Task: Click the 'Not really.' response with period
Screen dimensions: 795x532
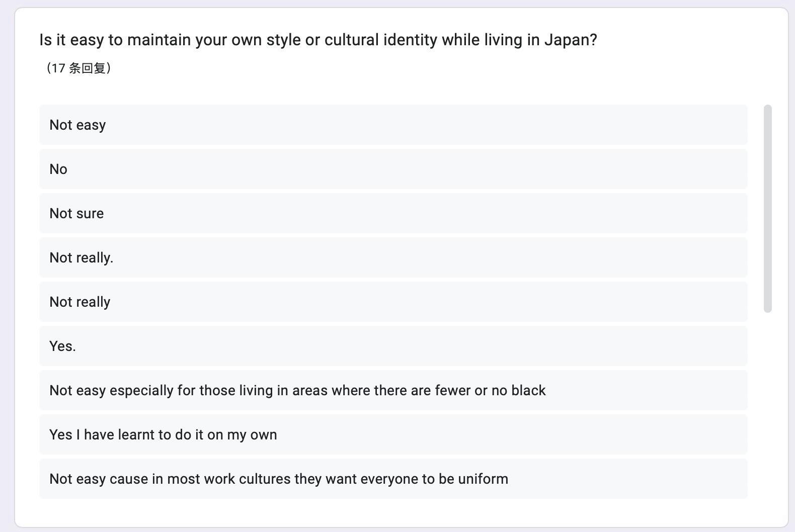Action: [x=392, y=257]
